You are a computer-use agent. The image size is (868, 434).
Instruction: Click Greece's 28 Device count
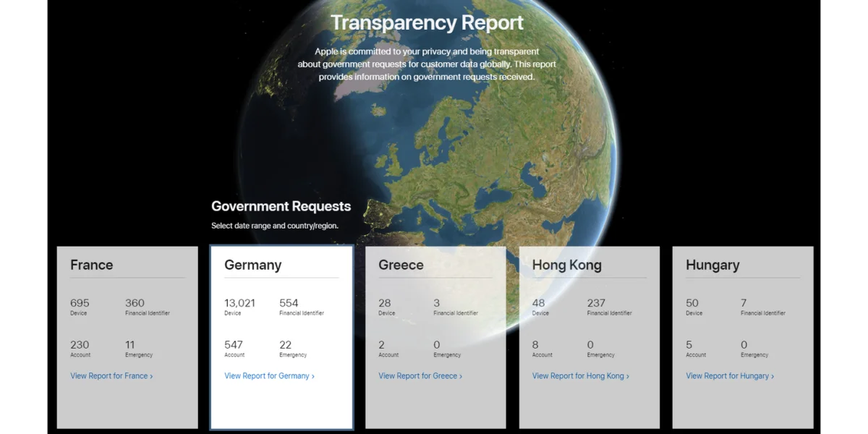pos(384,303)
